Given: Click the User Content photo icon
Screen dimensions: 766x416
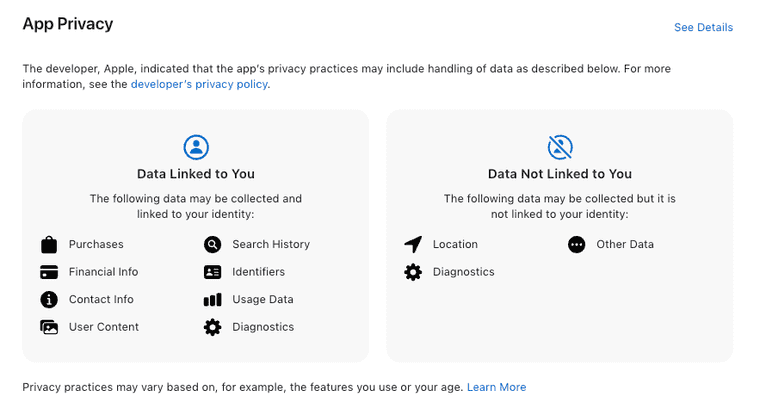Looking at the screenshot, I should pos(49,327).
